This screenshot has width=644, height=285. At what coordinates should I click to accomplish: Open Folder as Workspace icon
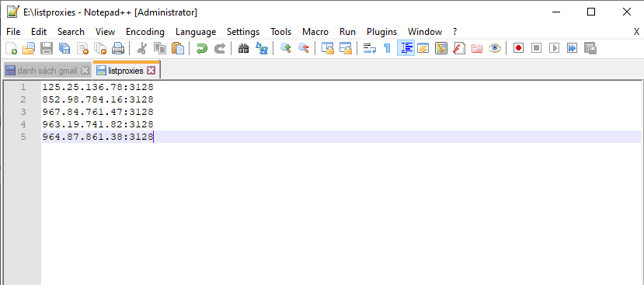(x=477, y=48)
